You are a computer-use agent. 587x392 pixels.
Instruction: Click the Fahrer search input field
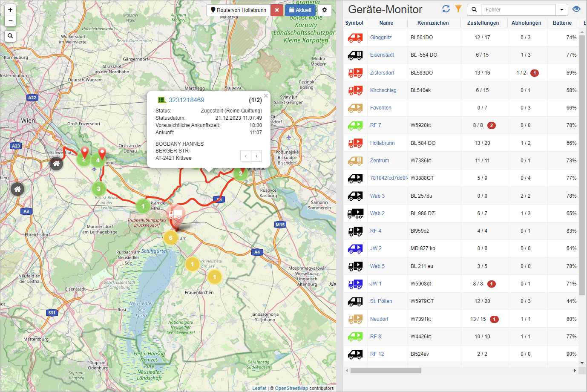[518, 9]
